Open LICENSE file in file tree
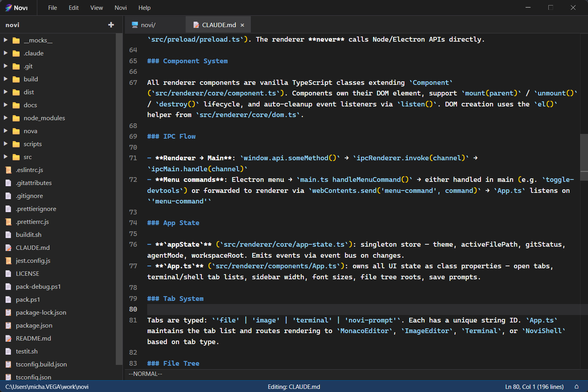588x392 pixels. point(27,274)
